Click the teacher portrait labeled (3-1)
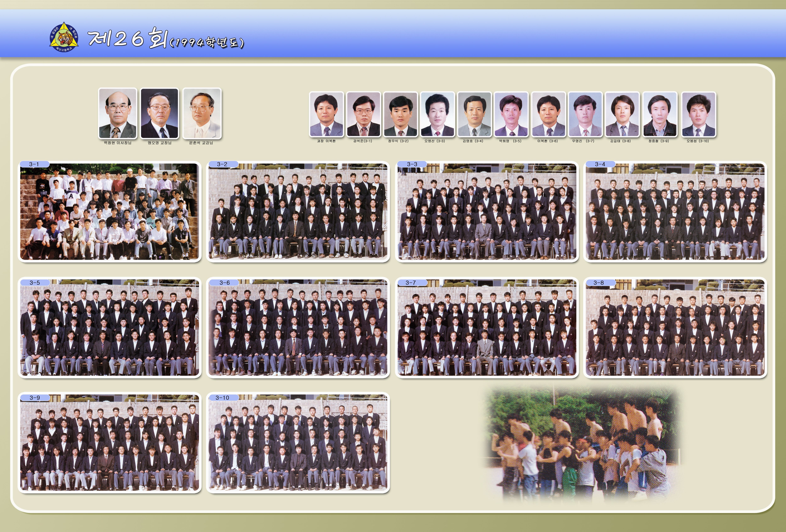 coord(363,115)
